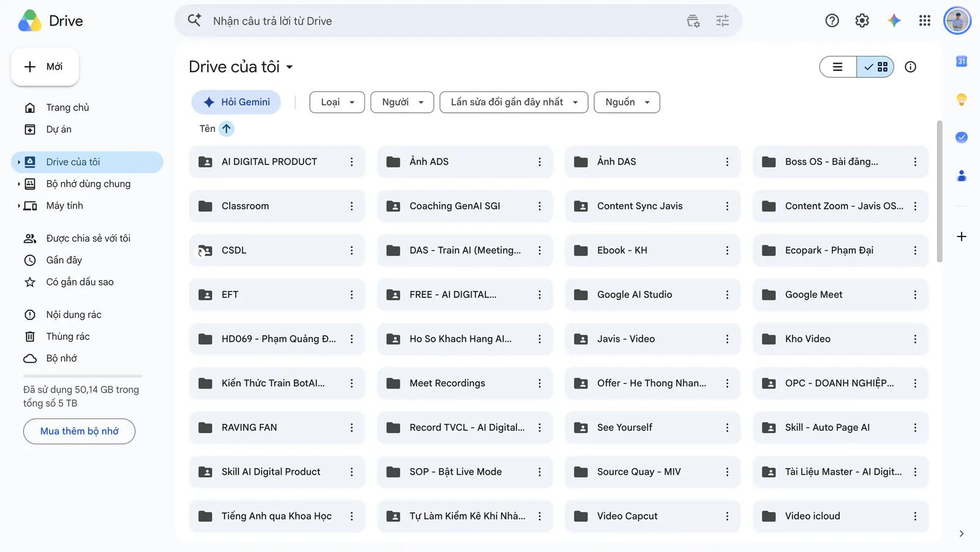Open the Google account avatar

coord(957,21)
